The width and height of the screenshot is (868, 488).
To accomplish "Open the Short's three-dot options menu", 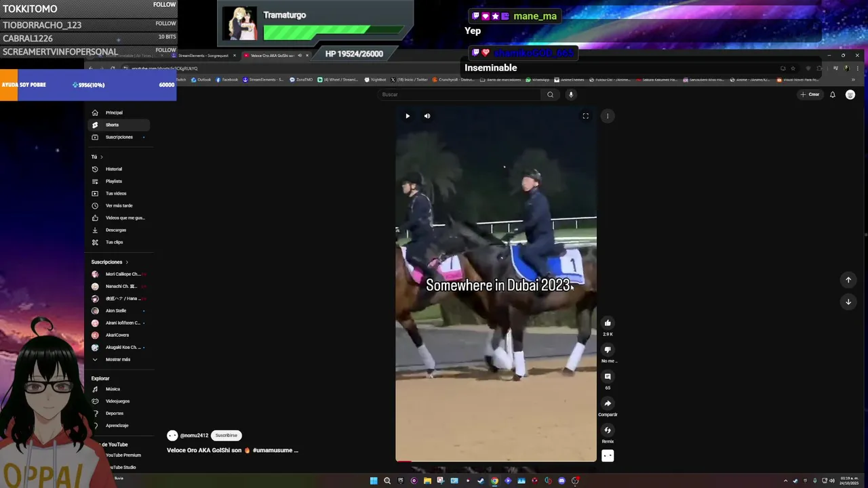I will click(608, 116).
